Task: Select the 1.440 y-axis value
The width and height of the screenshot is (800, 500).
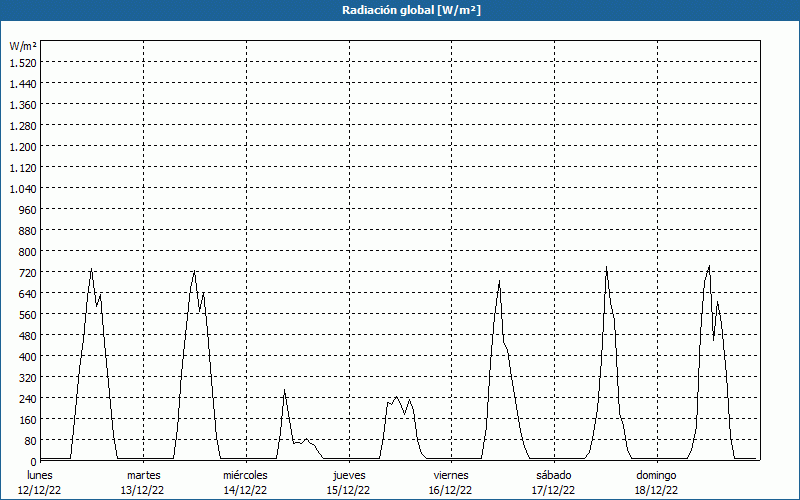Action: pos(23,84)
